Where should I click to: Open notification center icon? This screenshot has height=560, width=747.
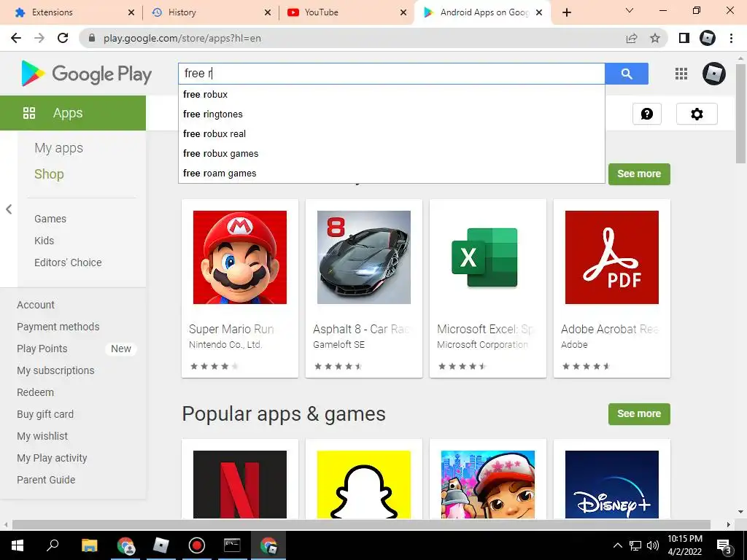[724, 545]
